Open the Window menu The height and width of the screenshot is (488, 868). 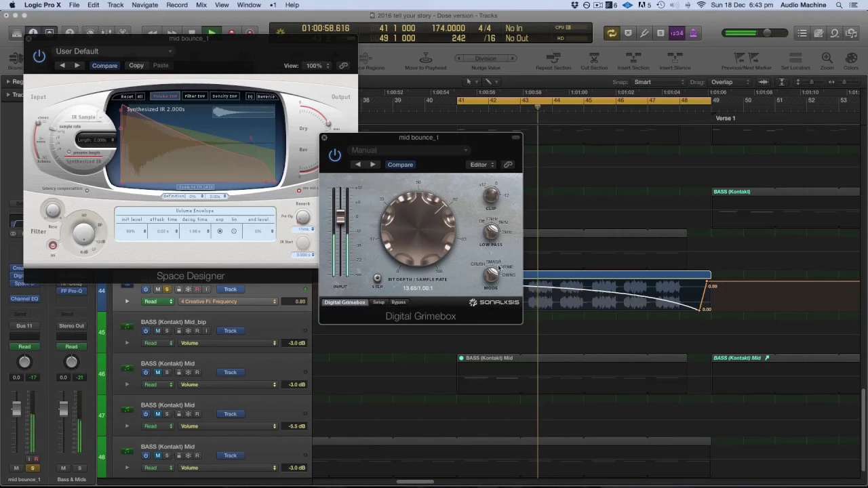coord(249,5)
